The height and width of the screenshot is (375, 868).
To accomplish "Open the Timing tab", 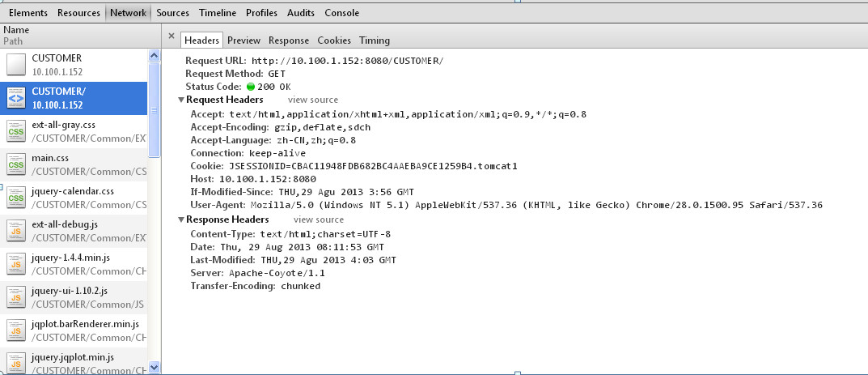I will (x=375, y=40).
